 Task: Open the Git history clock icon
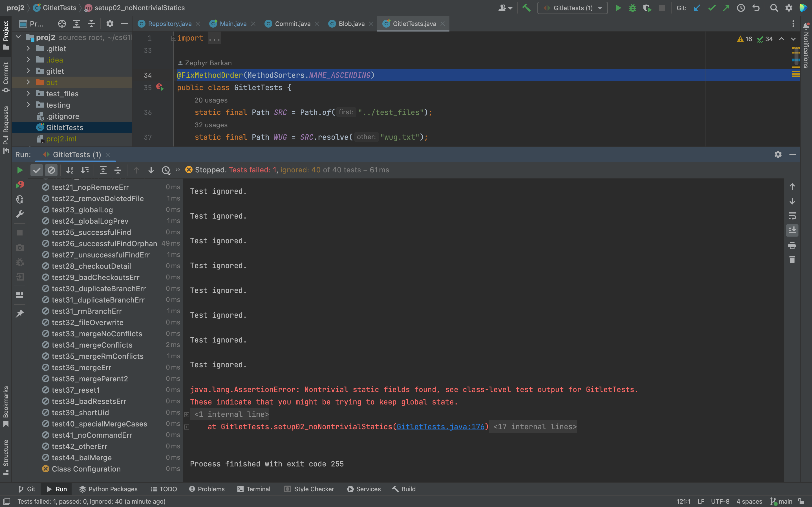741,8
